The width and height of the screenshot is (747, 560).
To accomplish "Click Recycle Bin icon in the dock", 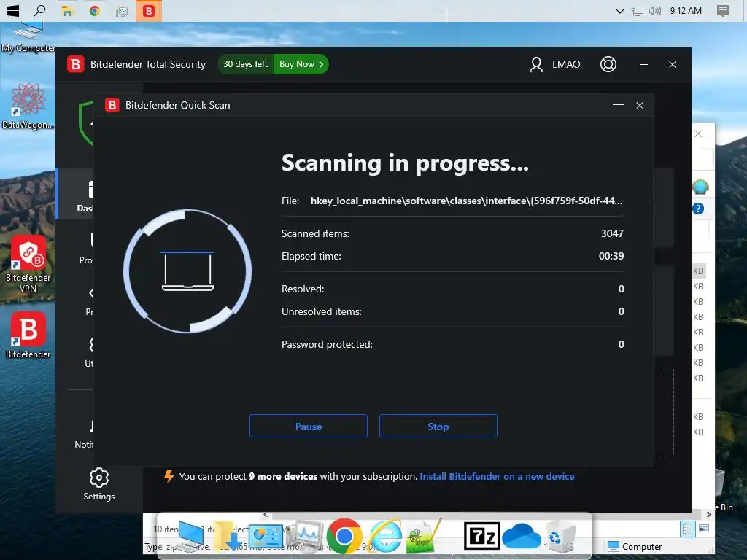I will (x=560, y=537).
